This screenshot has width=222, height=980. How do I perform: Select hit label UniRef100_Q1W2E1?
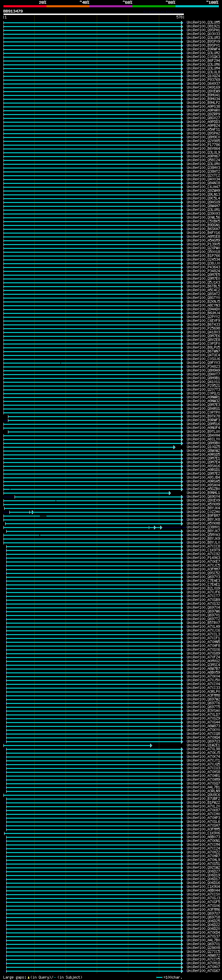203,745
